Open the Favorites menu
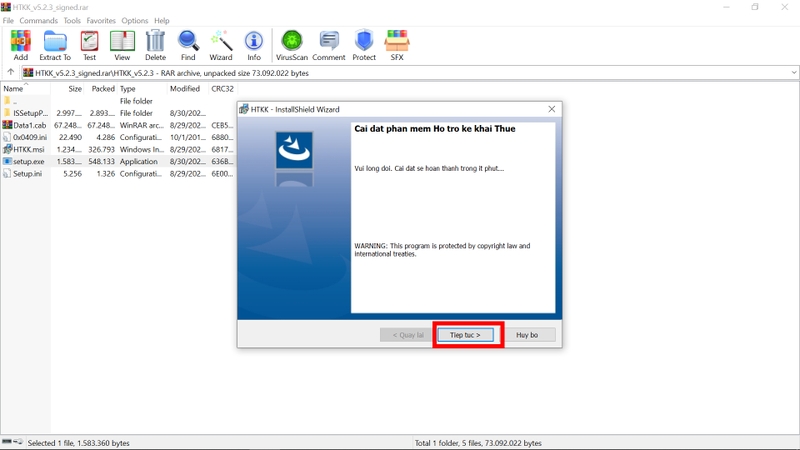 coord(101,20)
